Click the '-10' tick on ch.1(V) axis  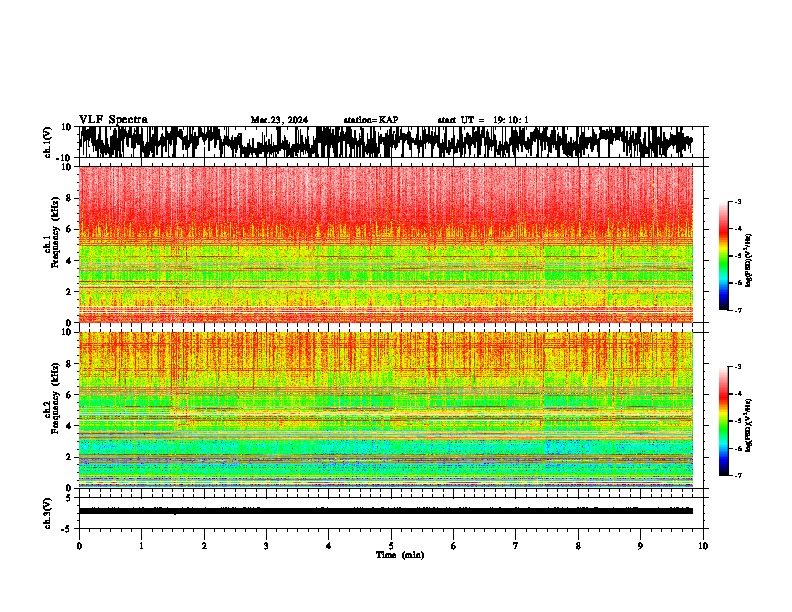coord(65,158)
